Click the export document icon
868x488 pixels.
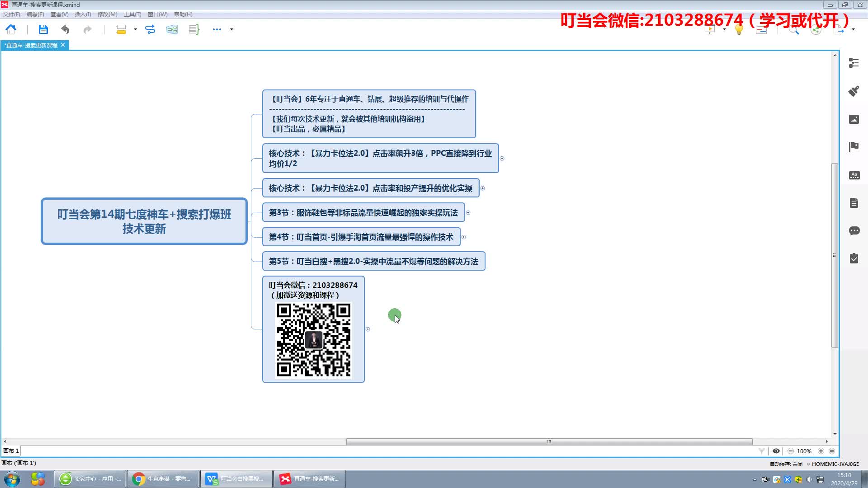point(839,30)
